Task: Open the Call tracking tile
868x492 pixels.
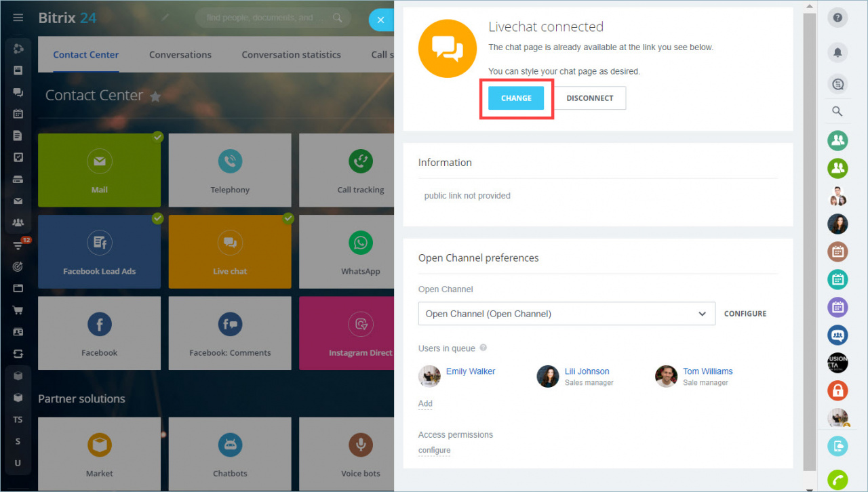Action: [347, 170]
